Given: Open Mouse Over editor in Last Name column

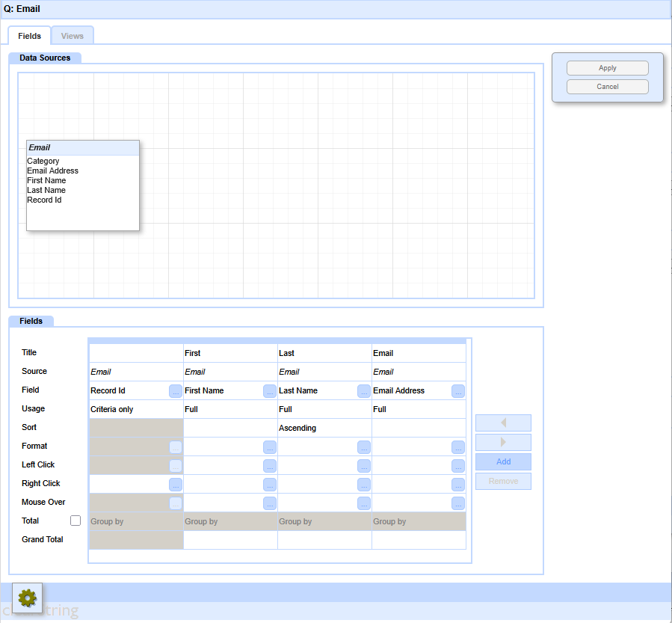Looking at the screenshot, I should (364, 503).
